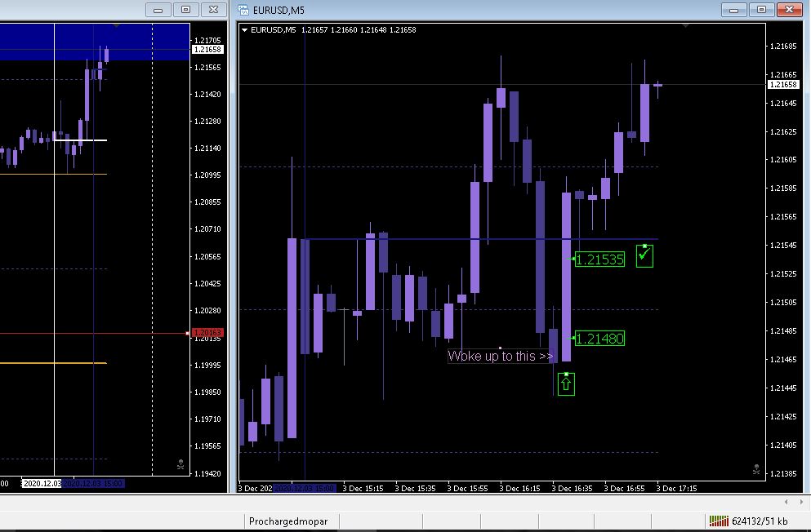This screenshot has width=811, height=532.
Task: Click the EURUSD,M5 window chart icon
Action: [243, 10]
